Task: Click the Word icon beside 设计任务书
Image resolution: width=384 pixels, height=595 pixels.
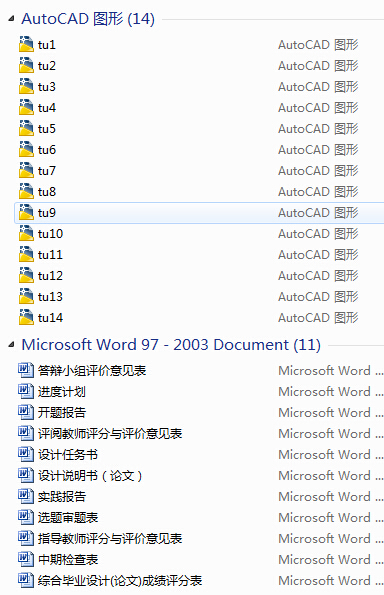Action: pos(26,454)
